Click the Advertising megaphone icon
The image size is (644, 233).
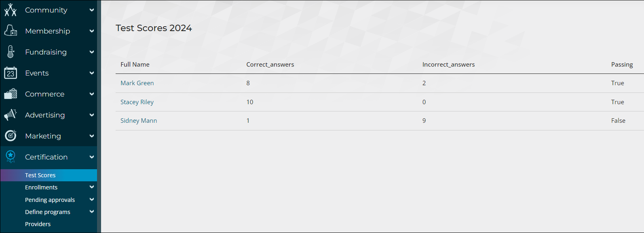(x=11, y=115)
